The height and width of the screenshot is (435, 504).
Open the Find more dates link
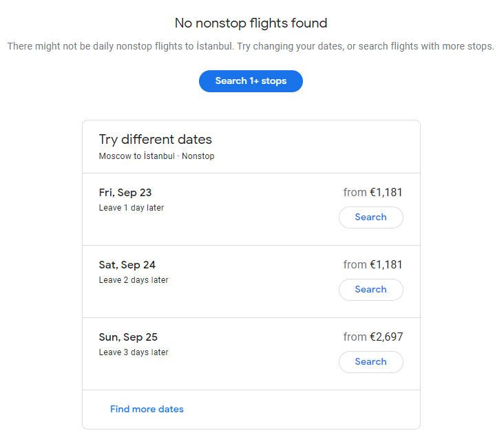[147, 409]
